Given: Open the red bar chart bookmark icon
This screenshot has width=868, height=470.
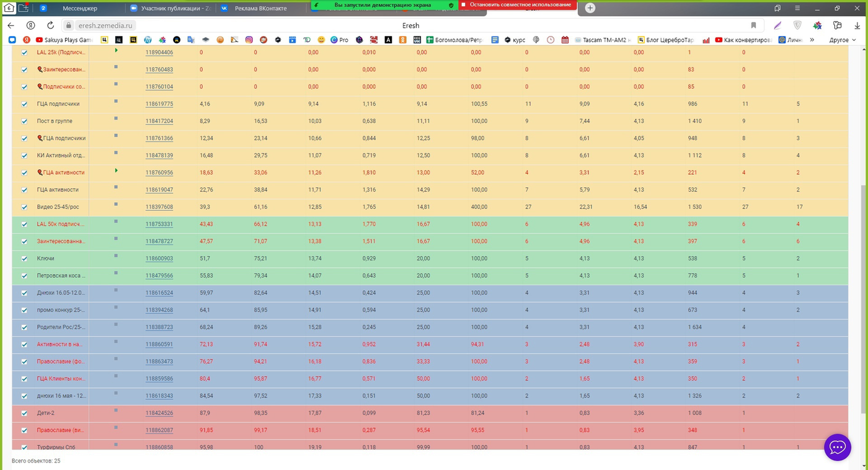Looking at the screenshot, I should click(x=706, y=40).
